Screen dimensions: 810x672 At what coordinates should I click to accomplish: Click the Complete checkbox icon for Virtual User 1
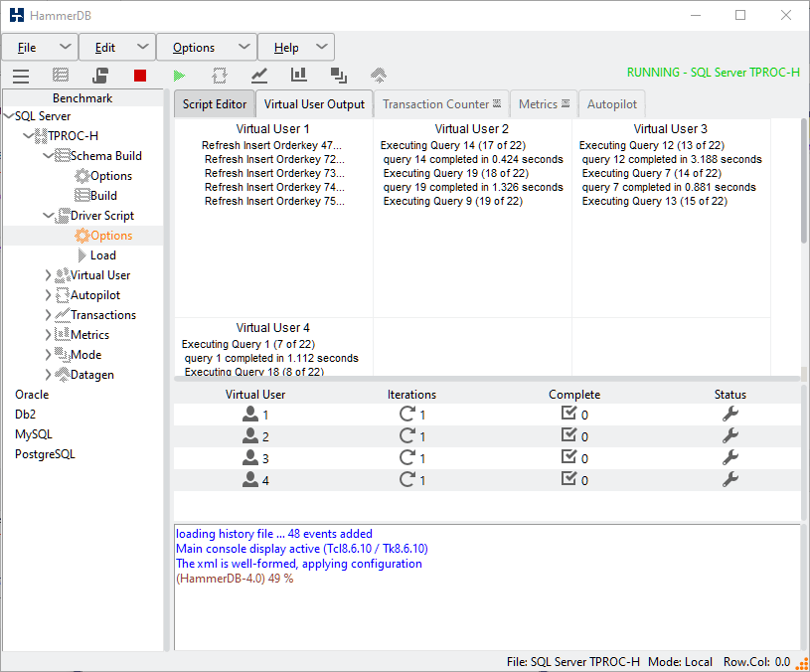(x=568, y=414)
